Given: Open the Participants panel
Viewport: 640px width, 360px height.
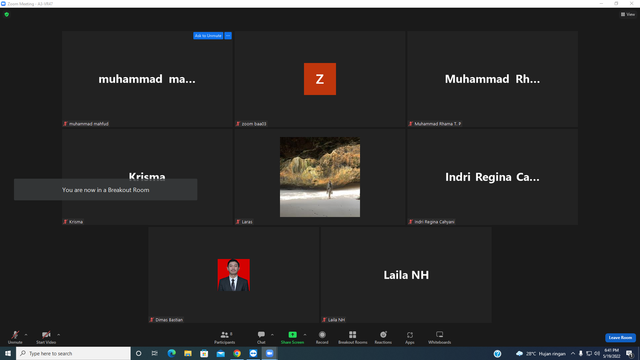Looking at the screenshot, I should click(224, 337).
